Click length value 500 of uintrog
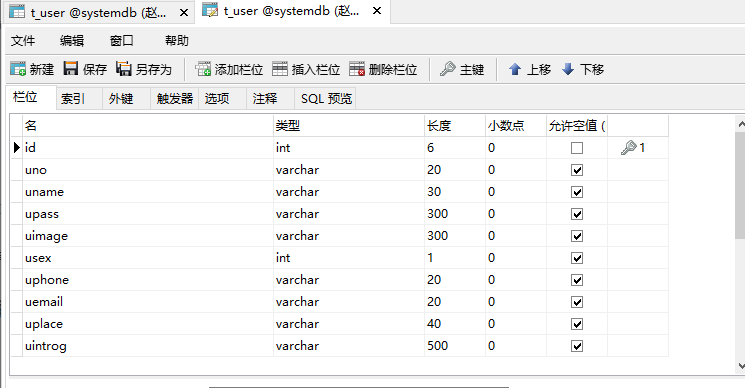The width and height of the screenshot is (745, 388). click(437, 346)
